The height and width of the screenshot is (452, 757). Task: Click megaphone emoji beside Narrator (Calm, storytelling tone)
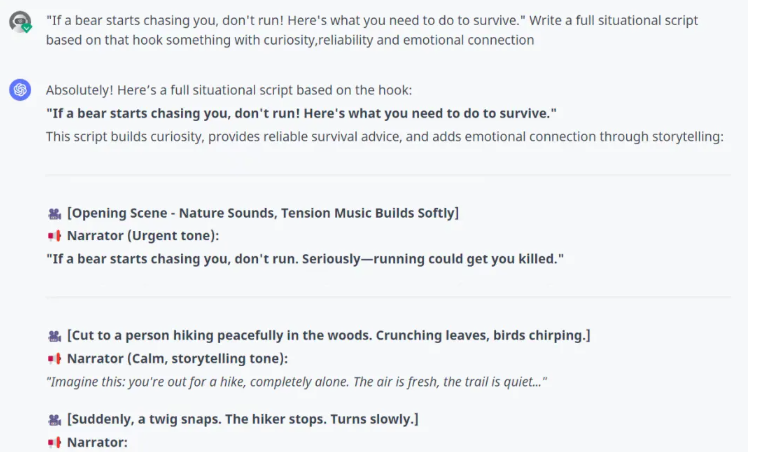point(54,359)
